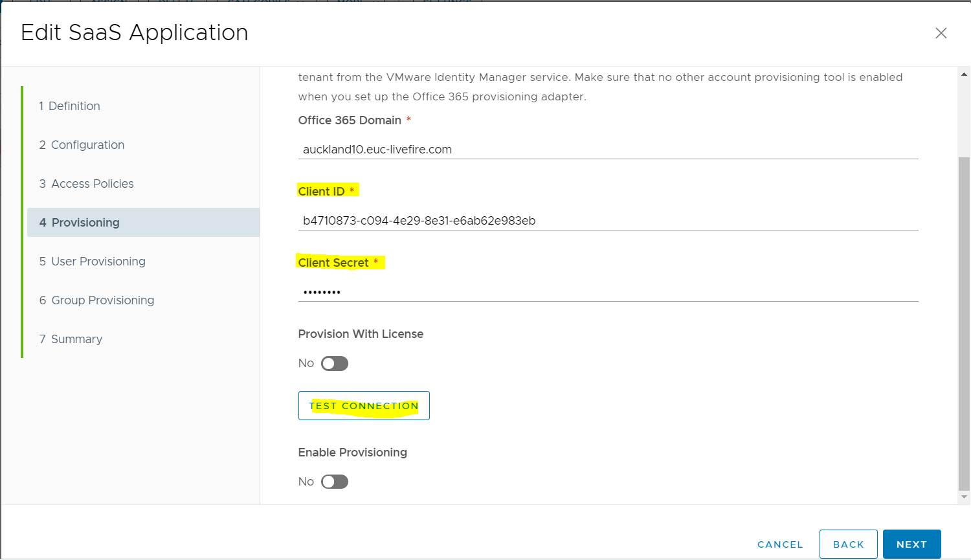971x560 pixels.
Task: Click the scrollbar down arrow
Action: point(964,497)
